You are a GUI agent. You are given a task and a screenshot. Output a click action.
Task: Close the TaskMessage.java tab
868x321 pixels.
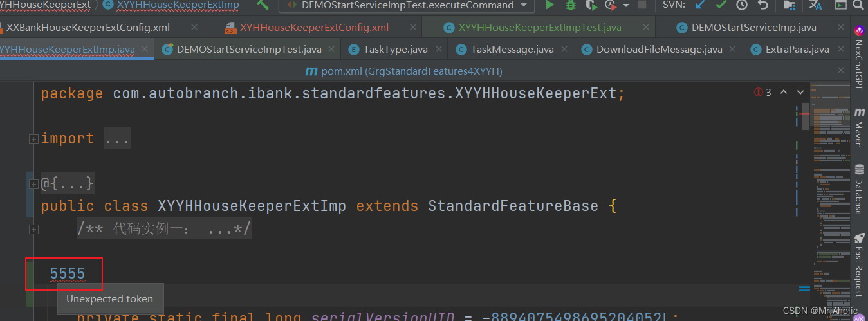tap(564, 50)
